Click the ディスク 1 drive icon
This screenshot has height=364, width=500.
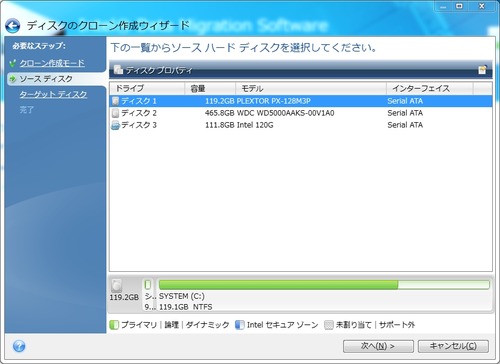115,101
